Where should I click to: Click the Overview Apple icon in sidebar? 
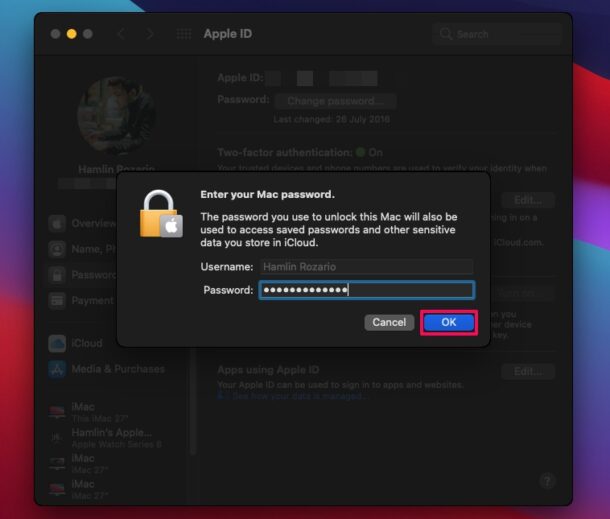point(57,223)
